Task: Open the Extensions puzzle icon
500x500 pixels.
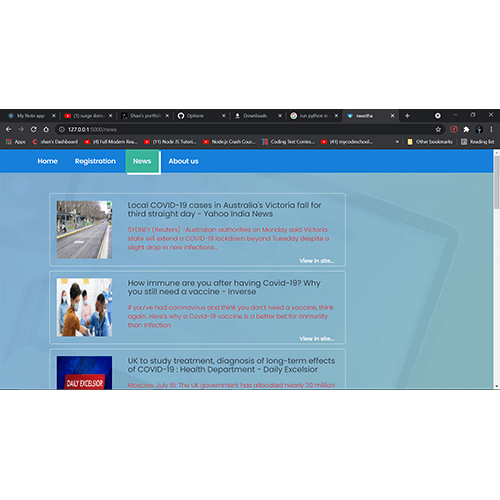Action: pos(466,129)
